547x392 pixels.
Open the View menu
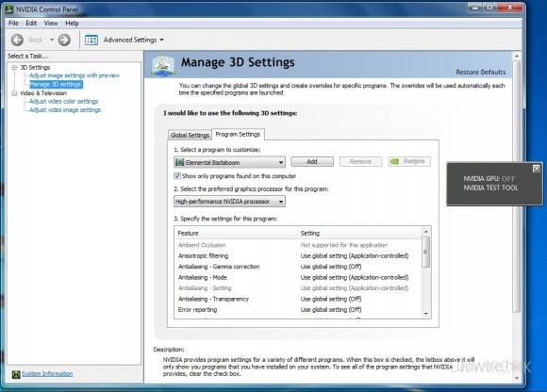point(51,23)
